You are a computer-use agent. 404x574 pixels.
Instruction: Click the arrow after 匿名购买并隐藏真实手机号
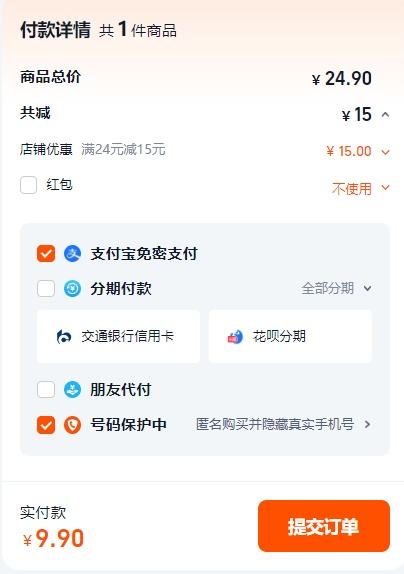coord(367,425)
